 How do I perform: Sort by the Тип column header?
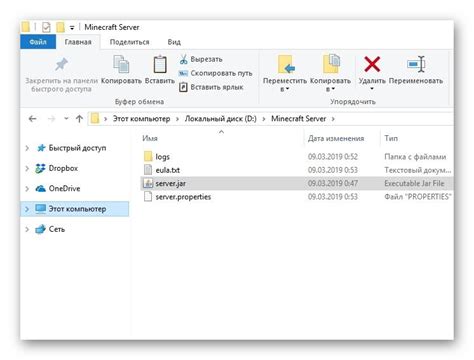click(x=391, y=138)
